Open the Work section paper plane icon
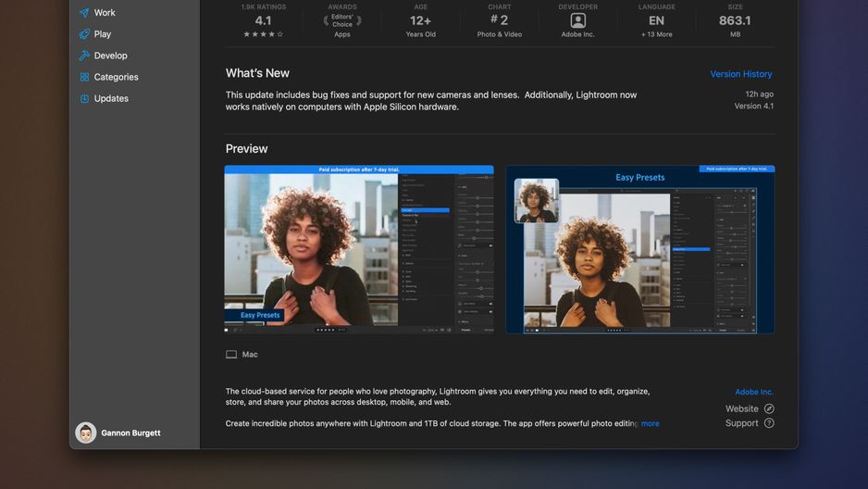 84,12
